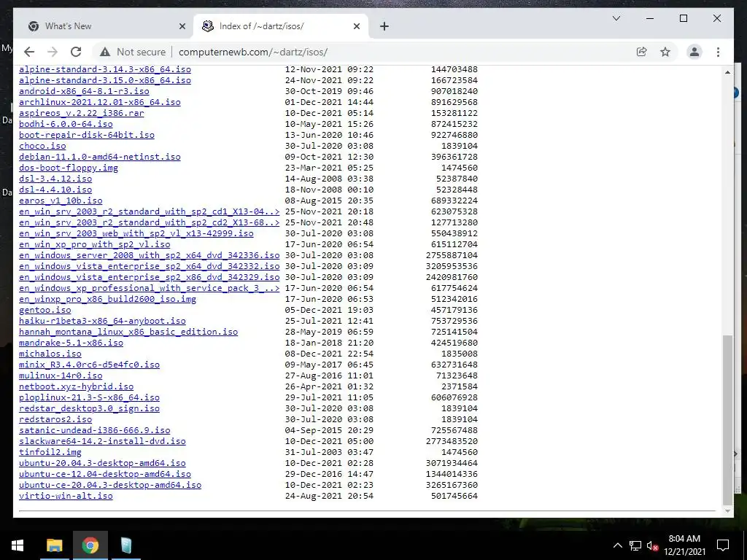Open third taskbar app icon
Screen dimensions: 747x560
click(125, 545)
